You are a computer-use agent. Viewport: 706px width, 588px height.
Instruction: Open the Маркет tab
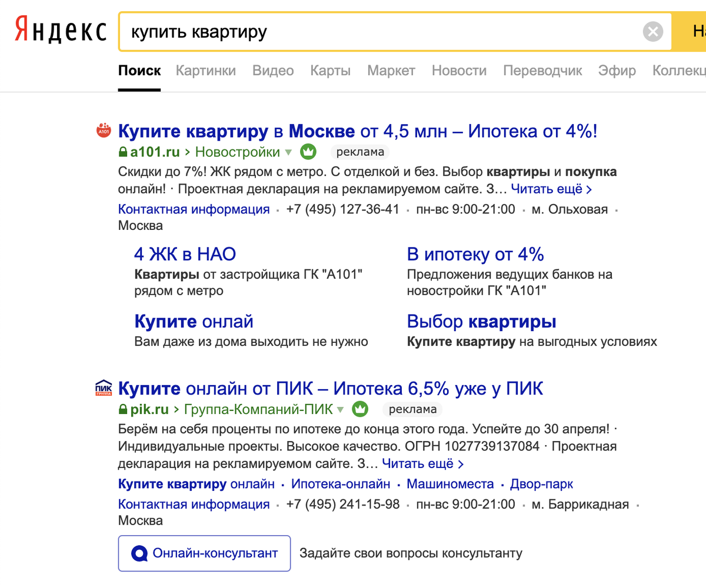click(391, 71)
